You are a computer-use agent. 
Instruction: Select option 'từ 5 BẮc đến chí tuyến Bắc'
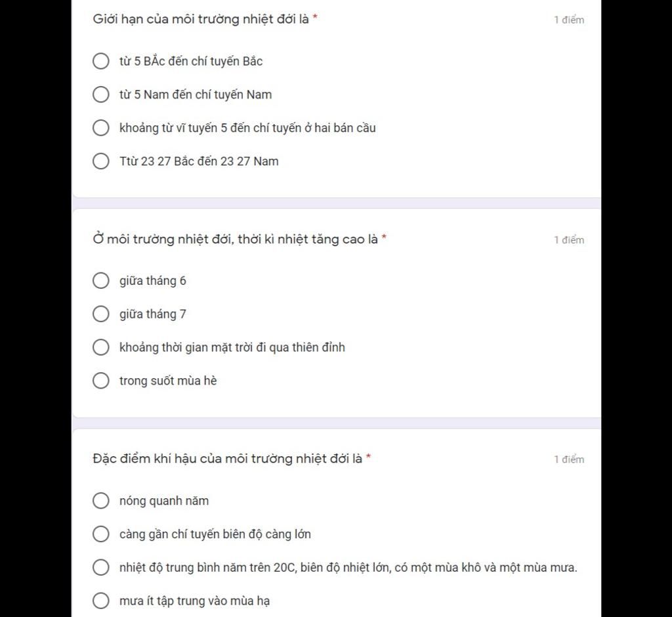point(100,61)
